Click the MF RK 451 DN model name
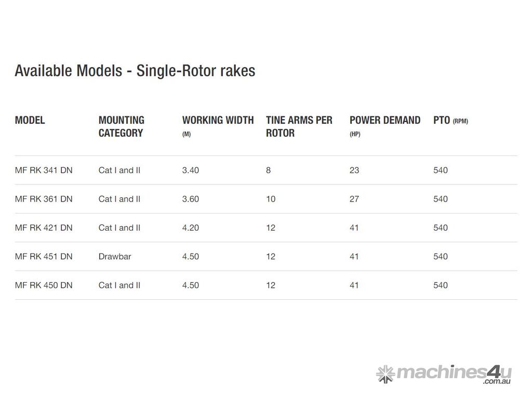The width and height of the screenshot is (532, 399). 44,256
